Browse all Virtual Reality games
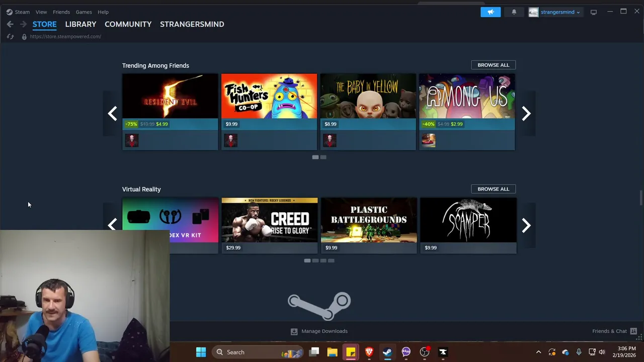 coord(493,189)
